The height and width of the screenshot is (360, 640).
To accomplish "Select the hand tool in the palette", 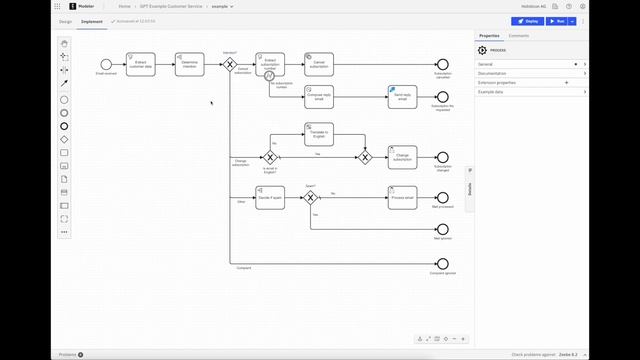I will [x=64, y=44].
